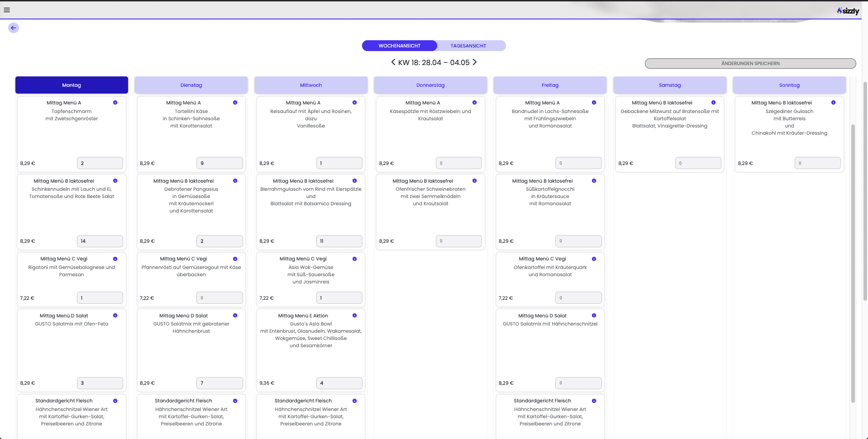Select the Donnerstag day header
Screen dimensions: 868x439
click(x=430, y=85)
